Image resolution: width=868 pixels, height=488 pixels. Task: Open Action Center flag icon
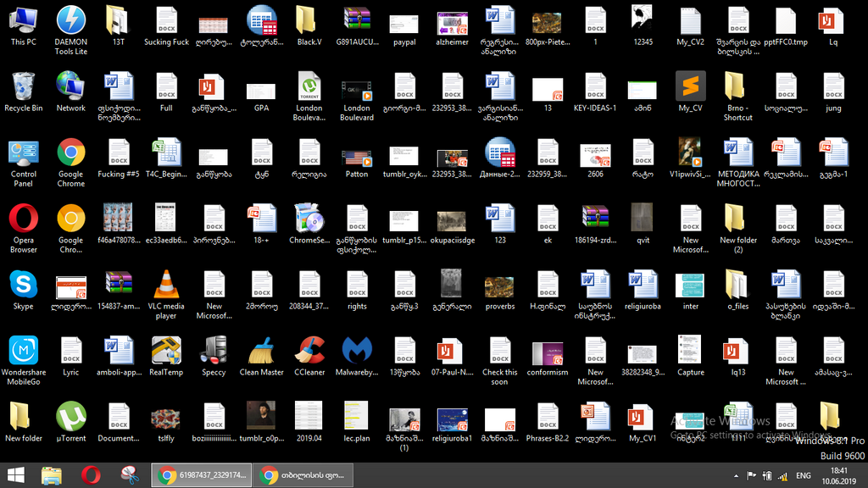[751, 476]
